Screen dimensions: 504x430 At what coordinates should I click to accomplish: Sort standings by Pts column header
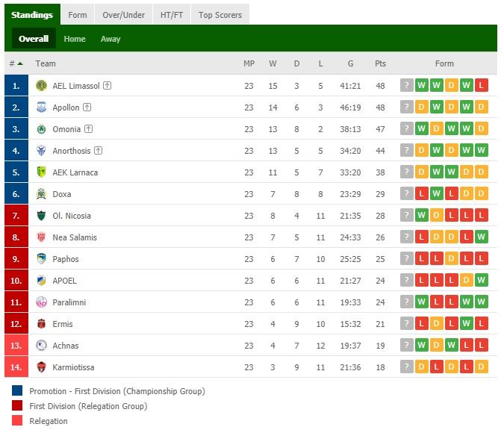point(380,63)
